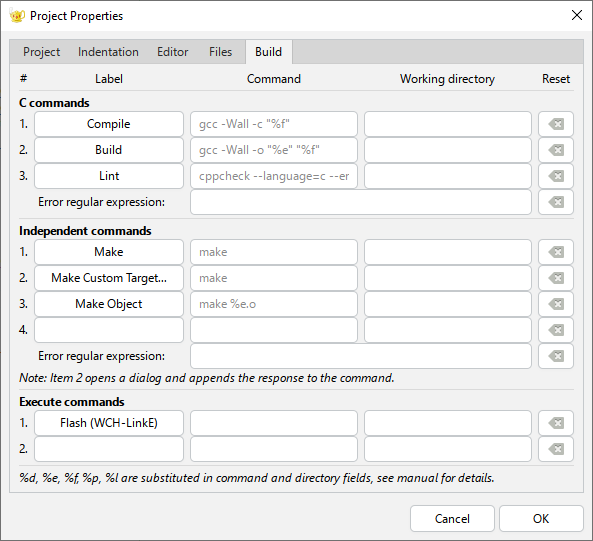
Task: Open the Indentation tab
Action: pyautogui.click(x=108, y=52)
